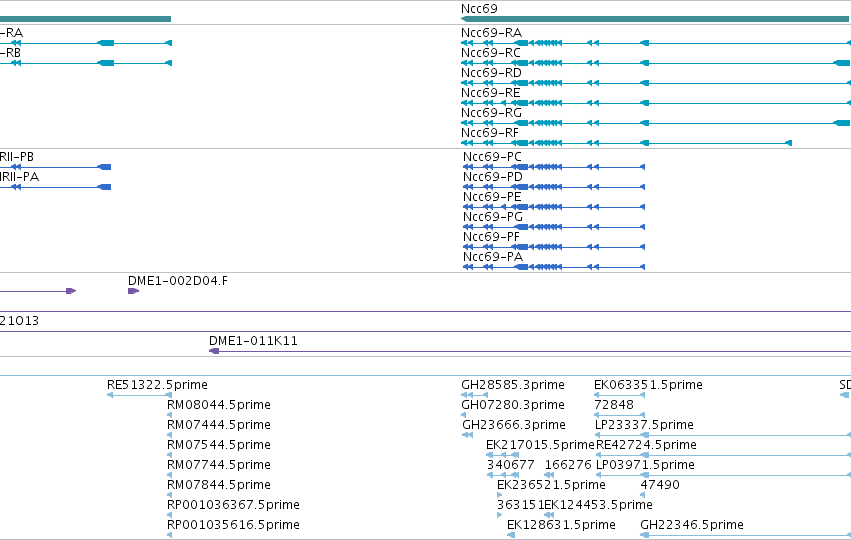The height and width of the screenshot is (540, 851).
Task: Select the 47490 EST label
Action: click(x=660, y=486)
